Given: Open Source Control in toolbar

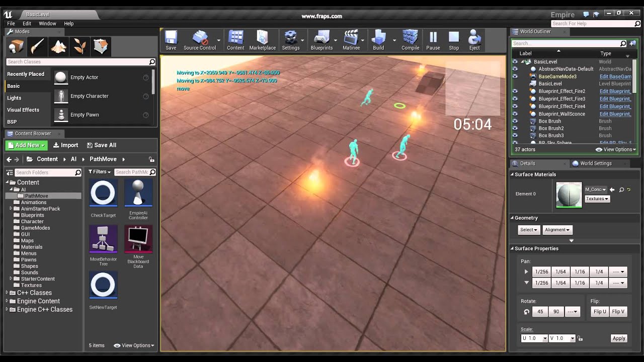Looking at the screenshot, I should pos(200,40).
